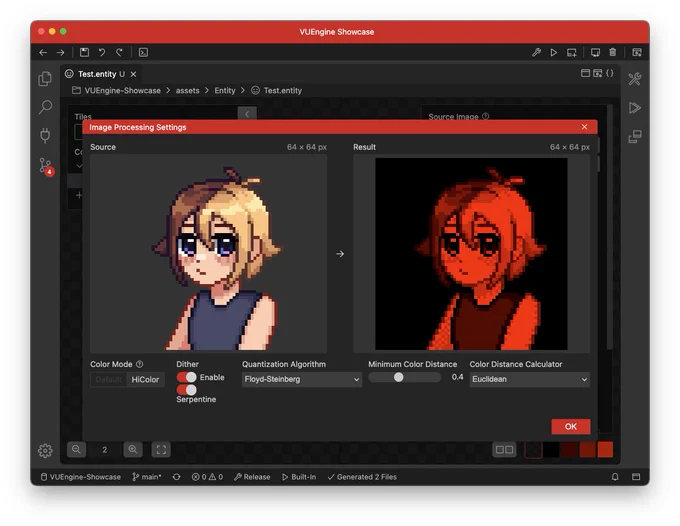This screenshot has width=680, height=526.
Task: Click the monitor export icon in top toolbar
Action: coord(595,52)
